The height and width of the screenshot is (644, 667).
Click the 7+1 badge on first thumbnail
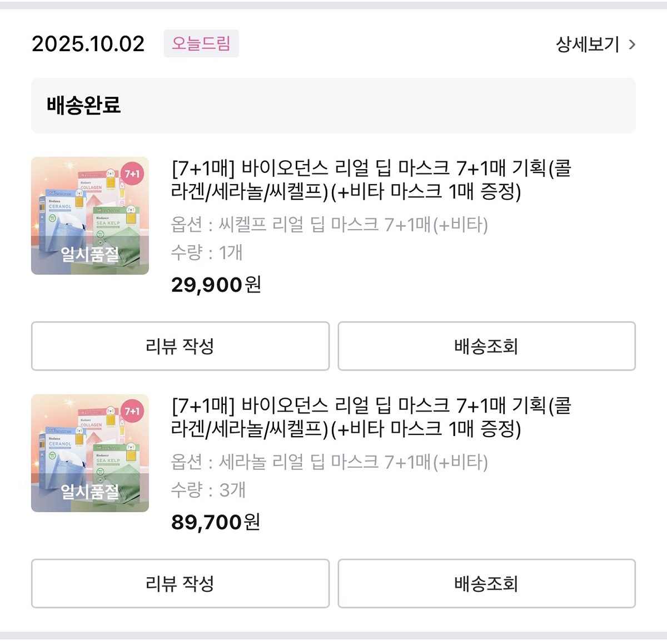pos(132,174)
